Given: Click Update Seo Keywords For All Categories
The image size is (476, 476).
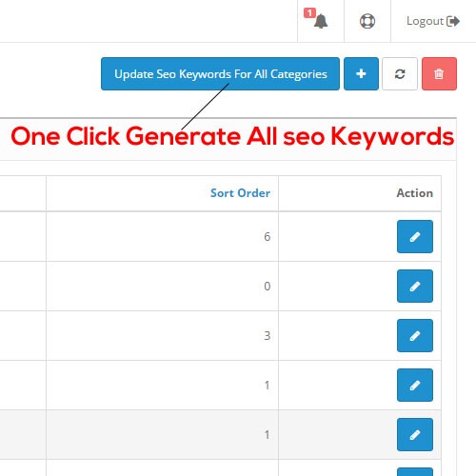Looking at the screenshot, I should coord(220,74).
